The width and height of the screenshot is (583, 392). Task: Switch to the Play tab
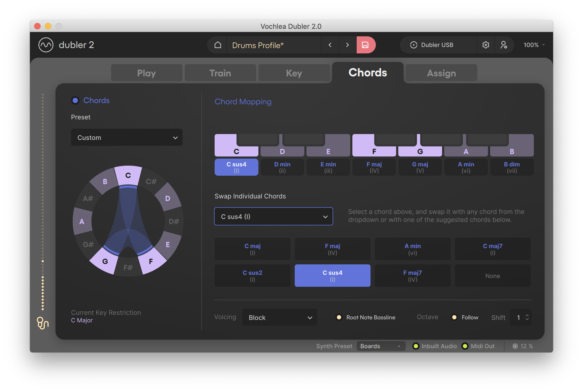point(147,73)
